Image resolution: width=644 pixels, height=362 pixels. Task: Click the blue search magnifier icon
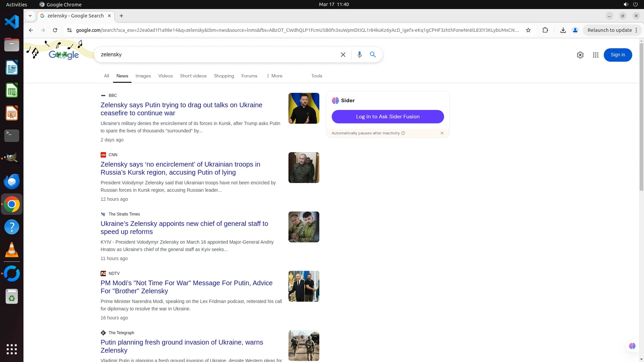coord(373,55)
